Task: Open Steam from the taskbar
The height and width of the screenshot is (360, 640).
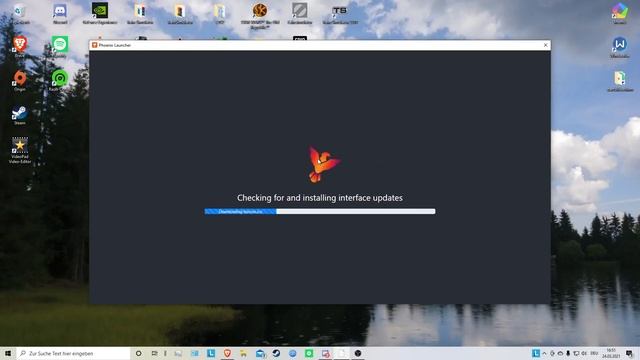Action: (276, 353)
